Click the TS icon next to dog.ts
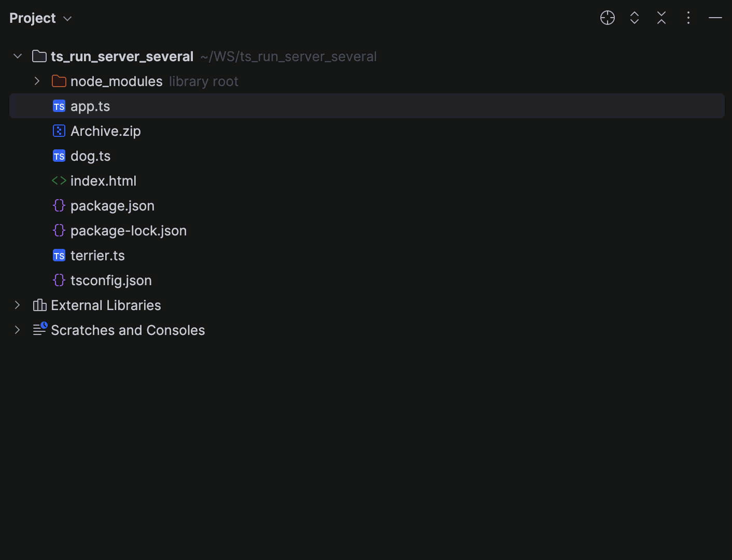732x560 pixels. click(x=59, y=156)
